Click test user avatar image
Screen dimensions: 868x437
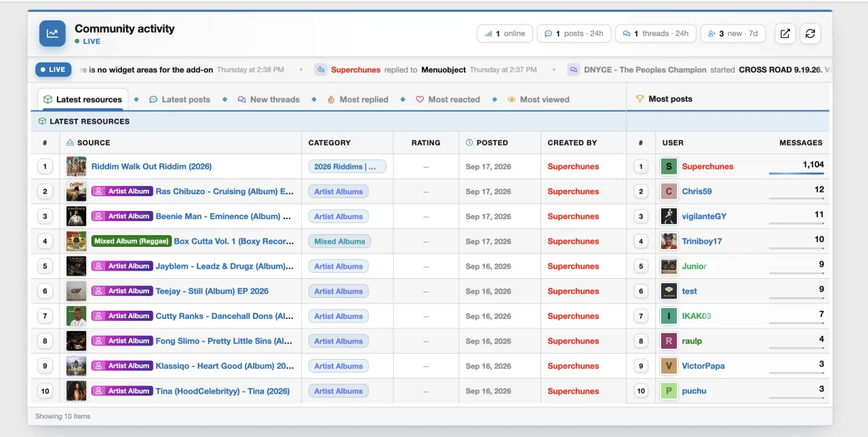[x=669, y=291]
